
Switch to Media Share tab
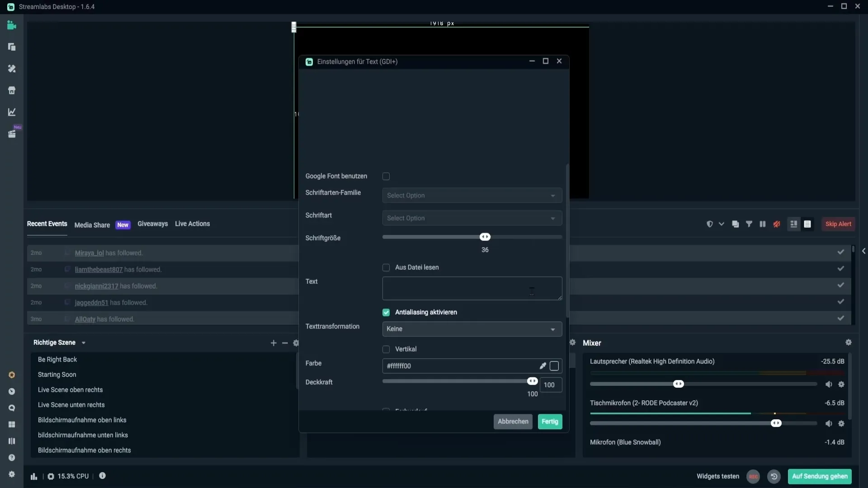[92, 225]
